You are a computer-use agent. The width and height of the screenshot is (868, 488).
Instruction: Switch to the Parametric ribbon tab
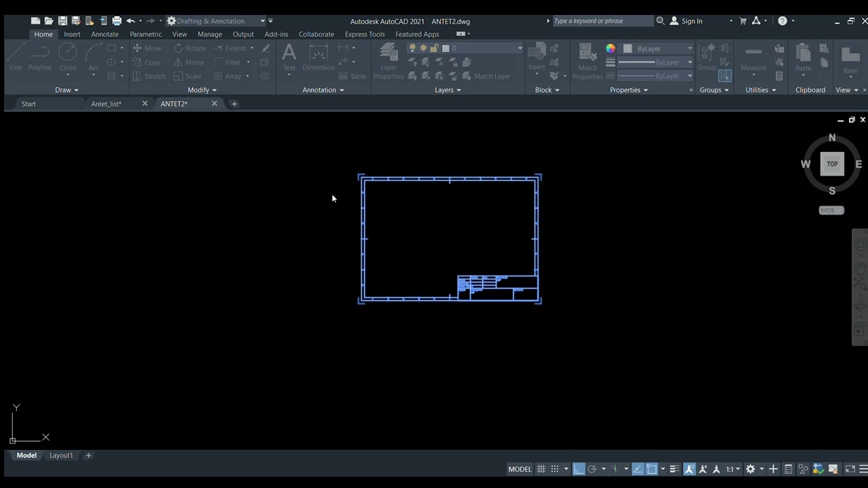click(146, 34)
